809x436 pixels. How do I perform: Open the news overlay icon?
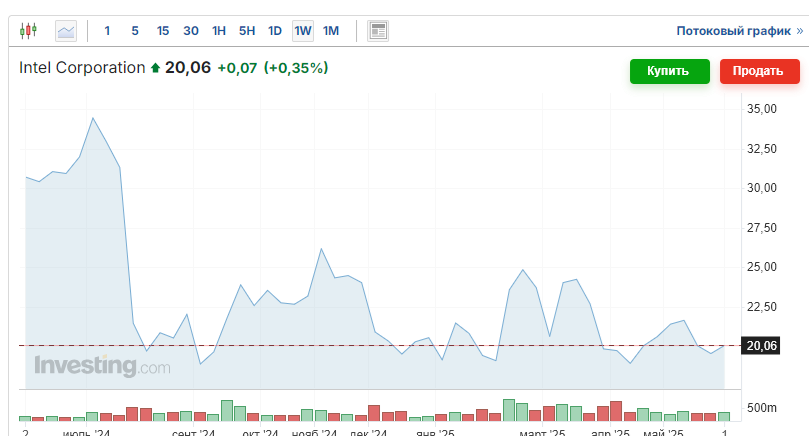click(378, 31)
